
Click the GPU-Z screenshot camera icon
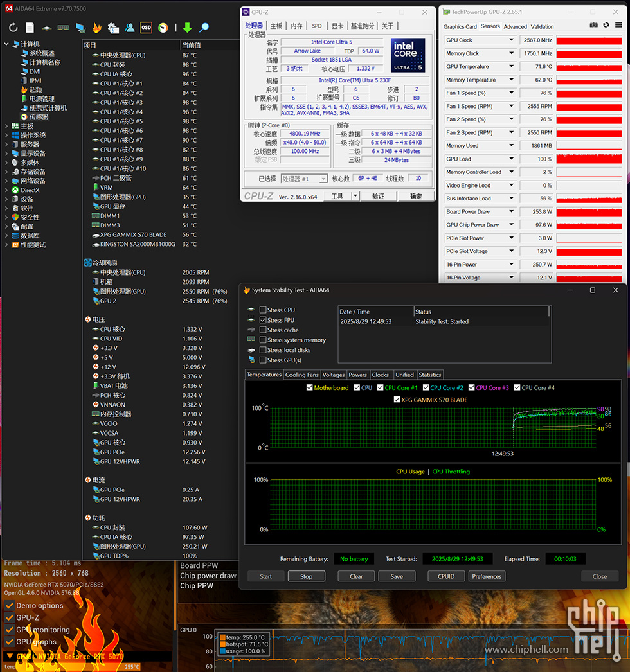[x=593, y=25]
